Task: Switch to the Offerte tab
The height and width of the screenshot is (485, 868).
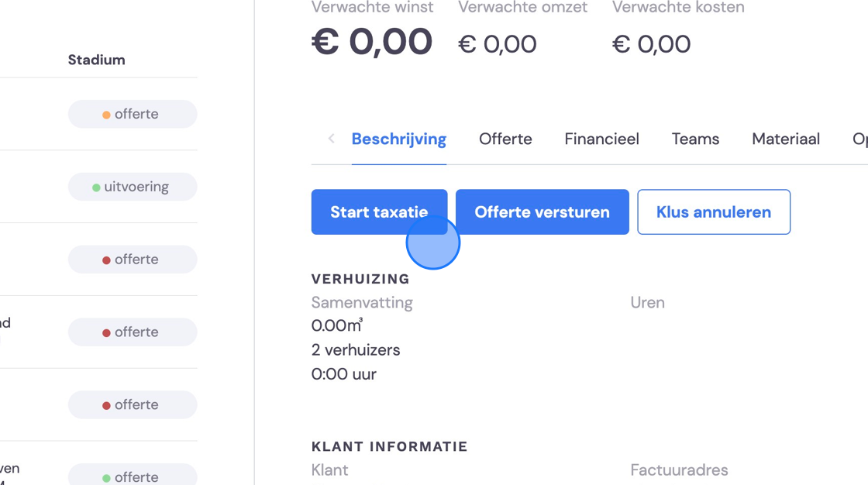Action: pyautogui.click(x=505, y=139)
